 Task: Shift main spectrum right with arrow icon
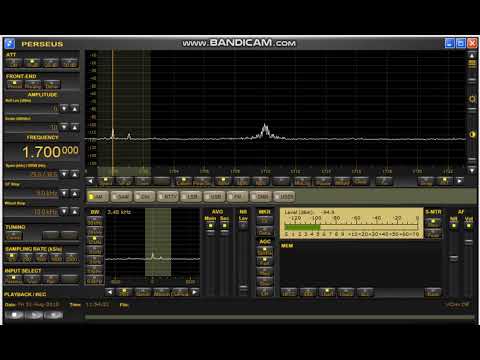[460, 181]
